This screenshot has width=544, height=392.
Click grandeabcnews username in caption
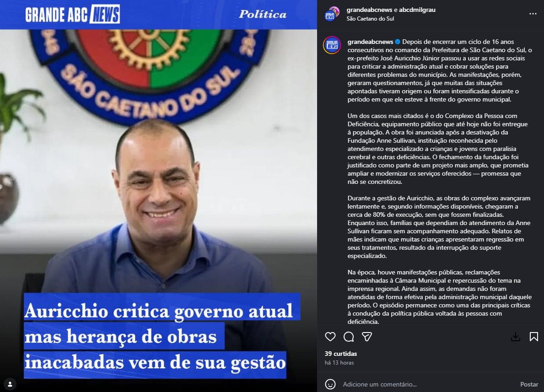[370, 42]
